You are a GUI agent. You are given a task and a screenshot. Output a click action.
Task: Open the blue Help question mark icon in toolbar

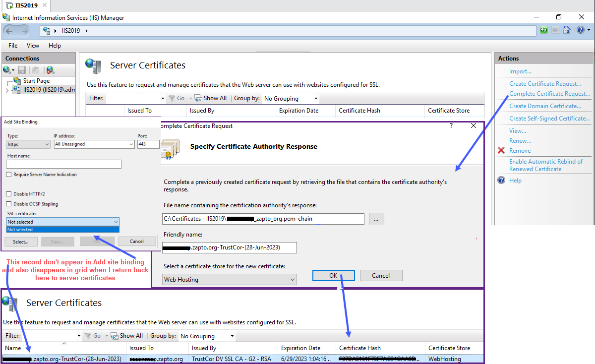coord(580,30)
